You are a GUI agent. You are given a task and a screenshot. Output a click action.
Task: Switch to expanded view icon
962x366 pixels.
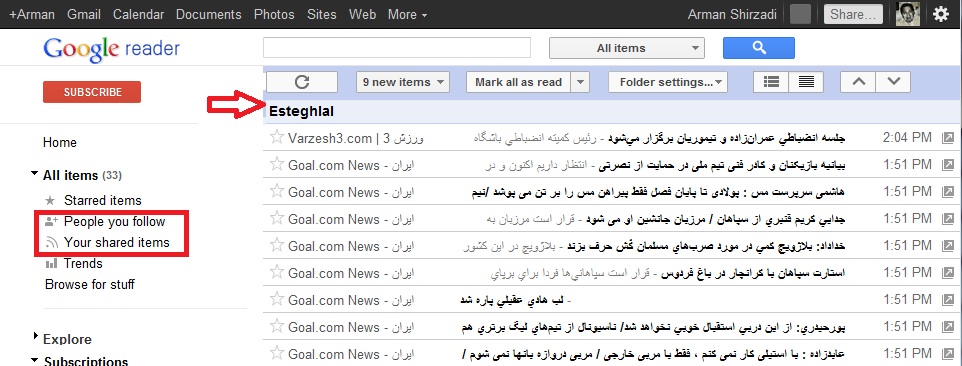coord(771,82)
